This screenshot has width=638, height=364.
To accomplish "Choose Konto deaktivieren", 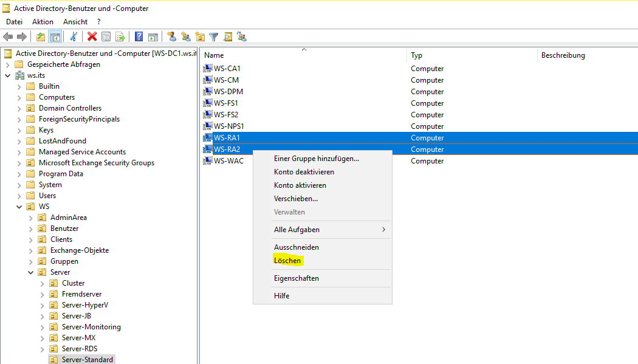I will coord(304,171).
